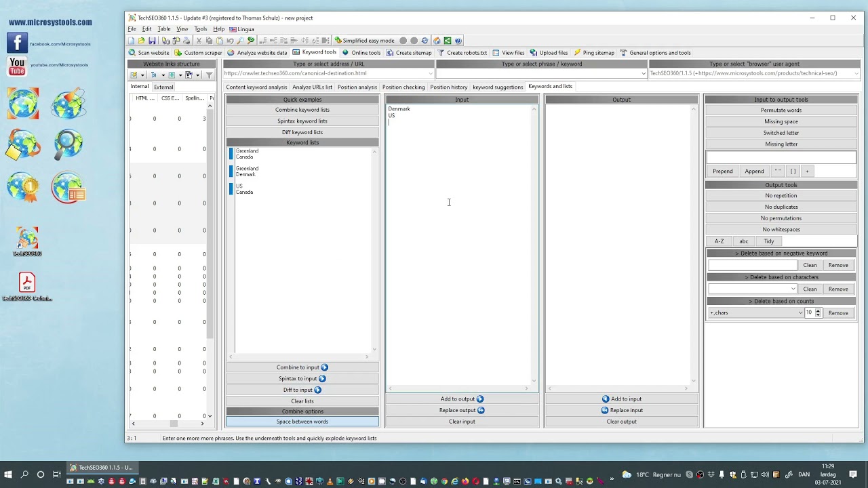This screenshot has width=868, height=488.
Task: Click Permutate words button
Action: pyautogui.click(x=781, y=110)
